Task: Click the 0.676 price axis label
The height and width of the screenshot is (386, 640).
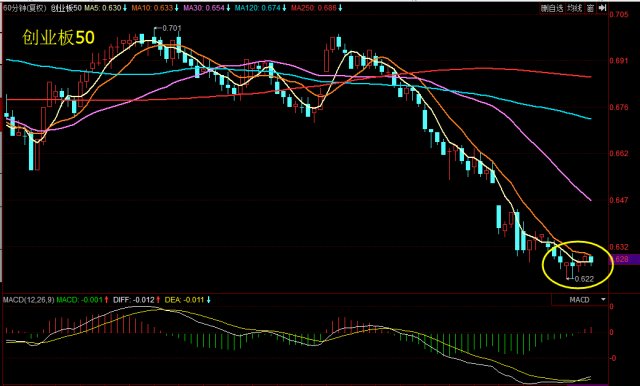Action: point(619,107)
